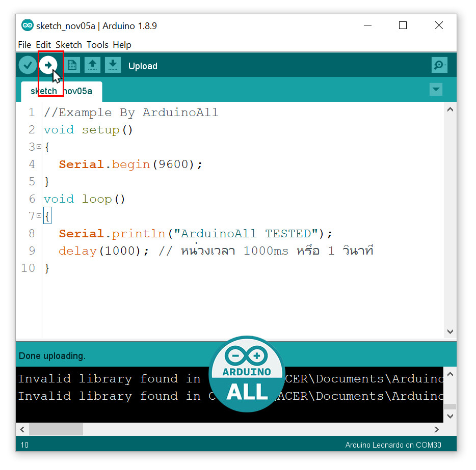Image resolution: width=476 pixels, height=470 pixels.
Task: Click the editor scroll-up arrow
Action: tap(450, 109)
